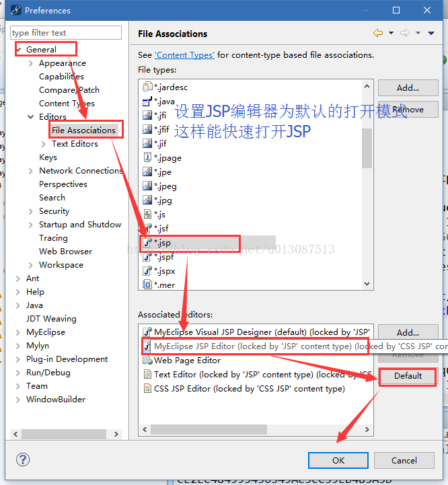Expand the Appearance tree node
Image resolution: width=448 pixels, height=485 pixels.
pos(31,63)
